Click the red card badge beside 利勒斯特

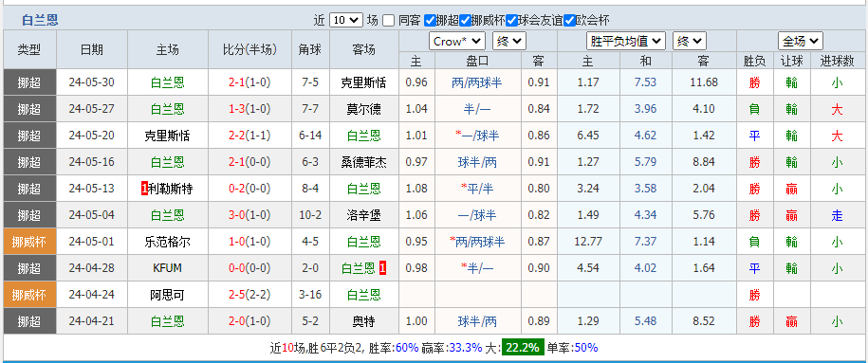(x=144, y=189)
